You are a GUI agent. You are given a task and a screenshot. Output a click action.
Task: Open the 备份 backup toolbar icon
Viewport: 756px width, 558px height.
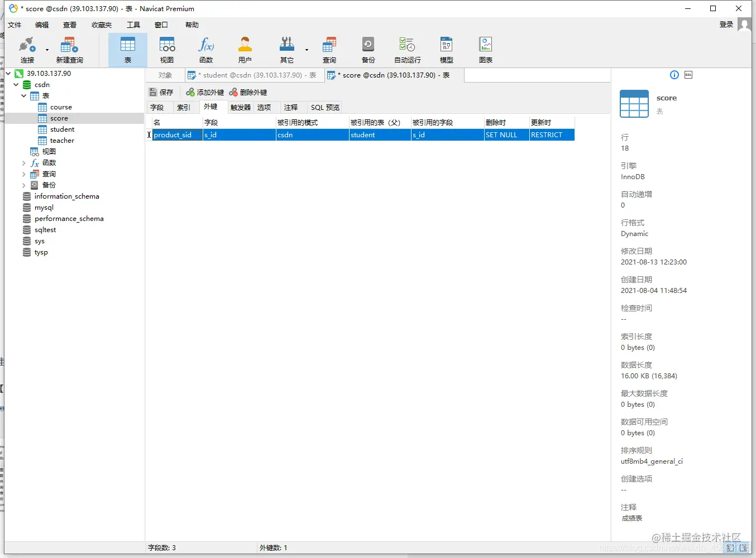click(368, 50)
